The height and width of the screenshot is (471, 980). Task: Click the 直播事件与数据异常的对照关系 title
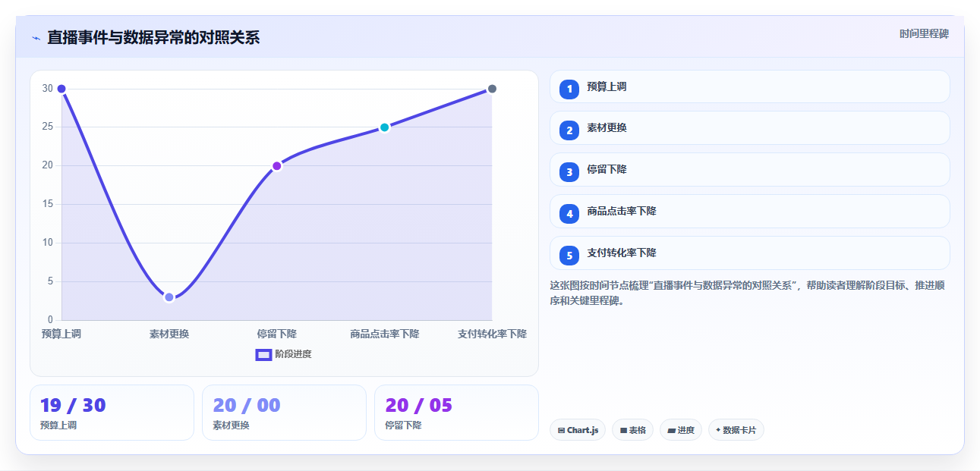(x=153, y=38)
